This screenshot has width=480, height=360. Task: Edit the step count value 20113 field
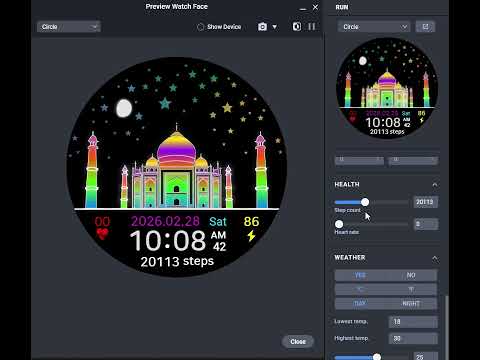tap(426, 202)
